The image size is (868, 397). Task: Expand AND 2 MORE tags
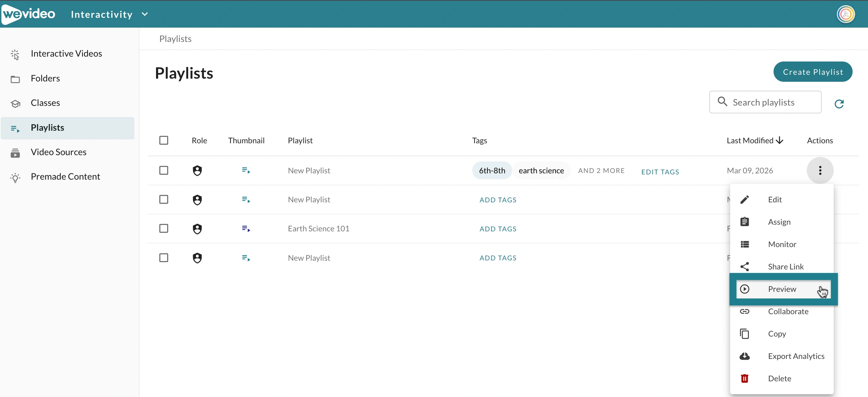click(x=601, y=171)
